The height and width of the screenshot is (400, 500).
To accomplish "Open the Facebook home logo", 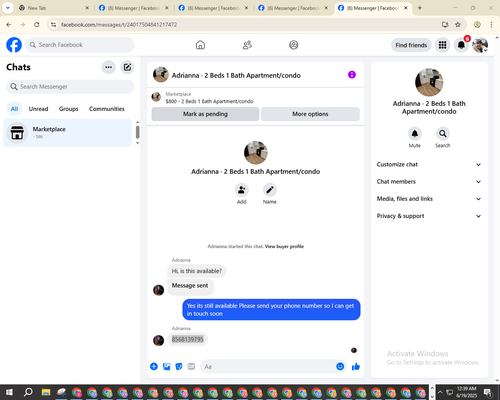I will [x=14, y=45].
